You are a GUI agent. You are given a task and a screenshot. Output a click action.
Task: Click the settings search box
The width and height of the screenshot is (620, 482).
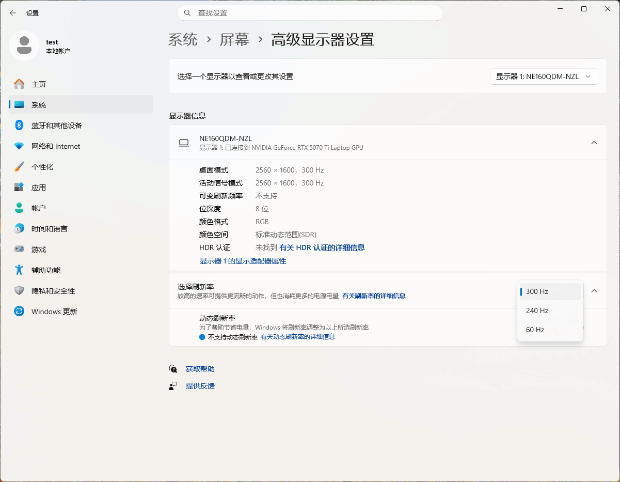[310, 13]
